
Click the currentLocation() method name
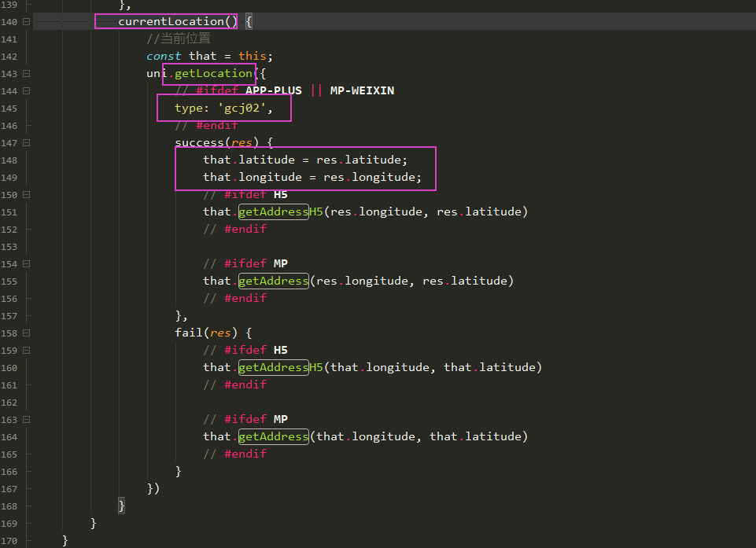(178, 22)
